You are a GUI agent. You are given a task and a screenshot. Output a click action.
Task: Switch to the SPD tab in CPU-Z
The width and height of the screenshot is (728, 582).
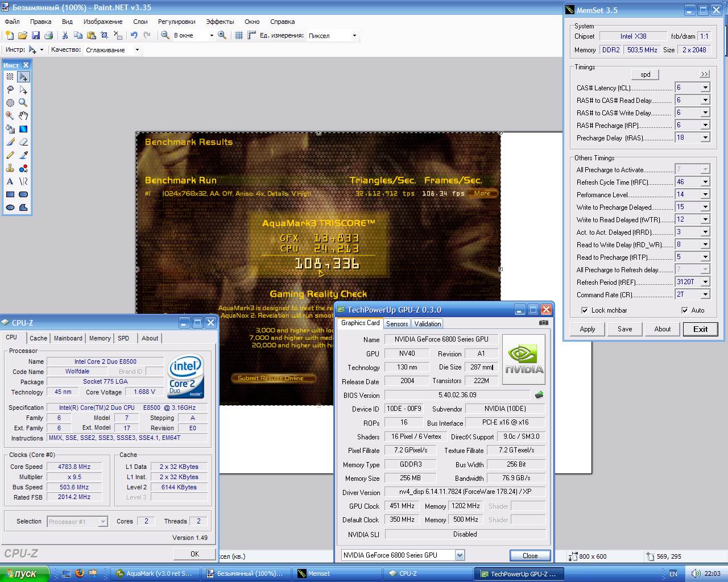point(123,338)
